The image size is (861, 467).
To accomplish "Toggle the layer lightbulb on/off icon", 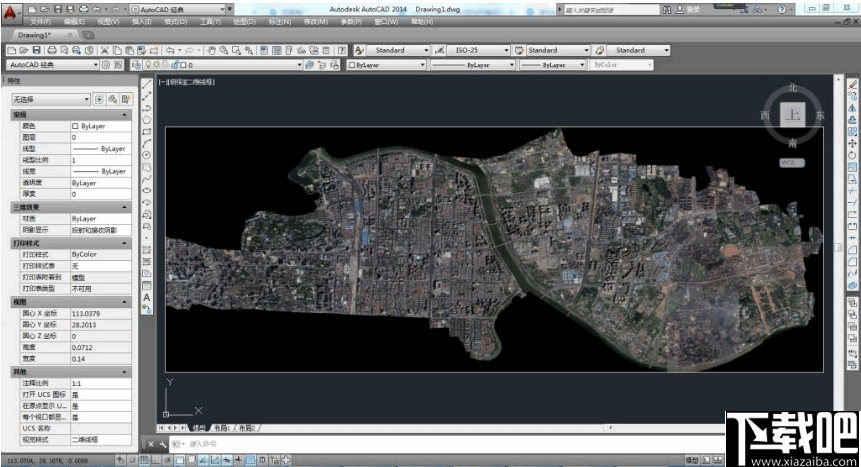I will point(147,65).
